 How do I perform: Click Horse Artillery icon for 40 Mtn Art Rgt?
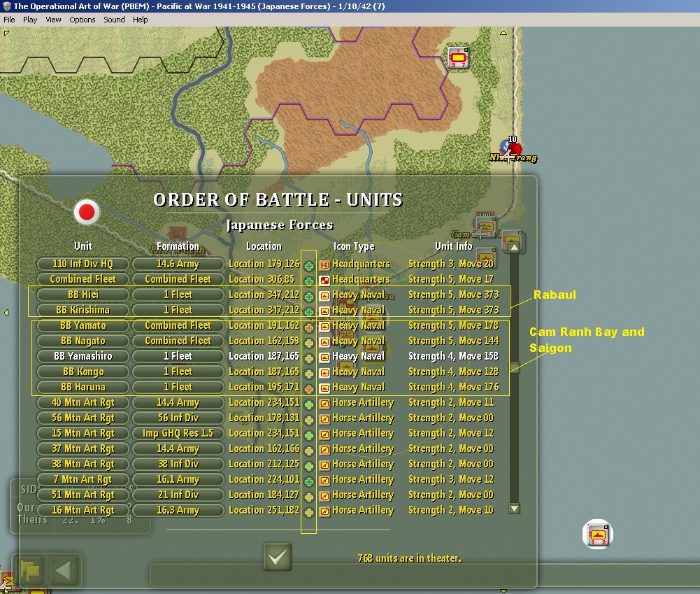click(324, 404)
